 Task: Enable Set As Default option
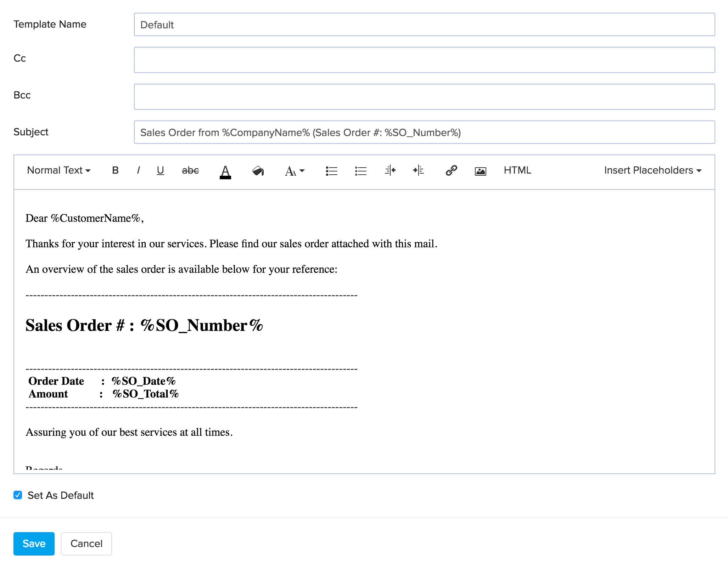click(x=17, y=495)
